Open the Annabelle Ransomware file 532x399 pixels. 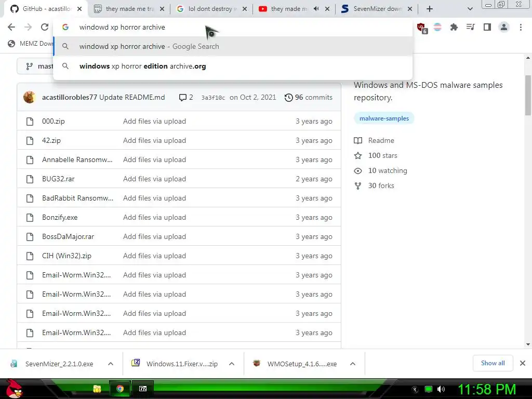(77, 159)
